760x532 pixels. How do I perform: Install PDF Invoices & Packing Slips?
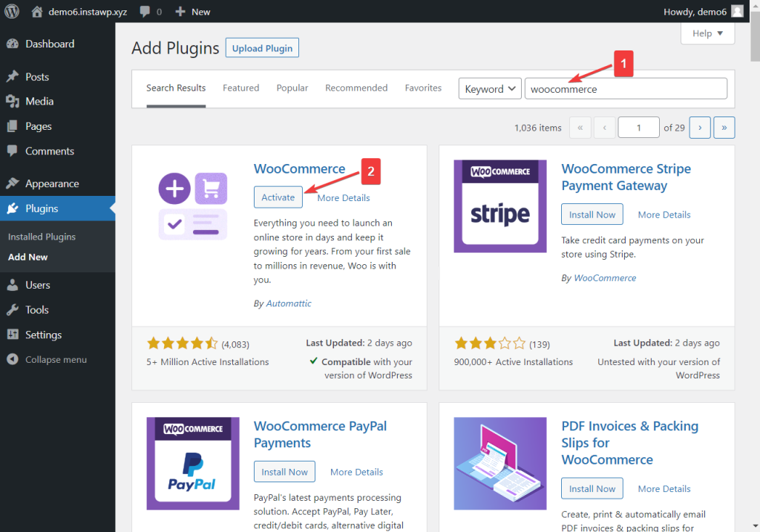592,489
